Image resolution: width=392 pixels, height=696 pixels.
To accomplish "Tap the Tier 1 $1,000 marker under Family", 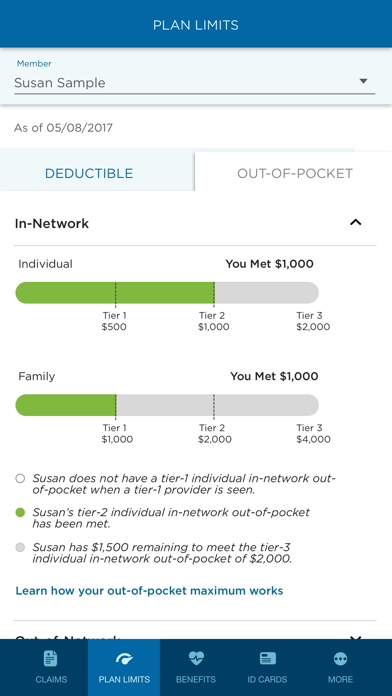I will pyautogui.click(x=117, y=434).
